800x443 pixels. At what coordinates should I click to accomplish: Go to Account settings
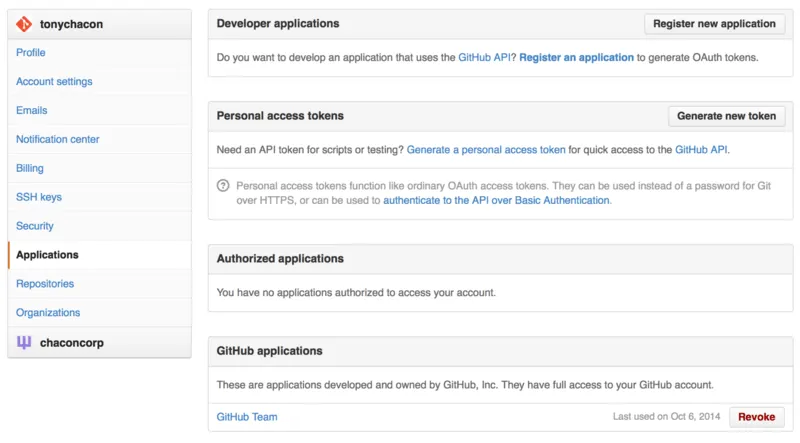54,82
